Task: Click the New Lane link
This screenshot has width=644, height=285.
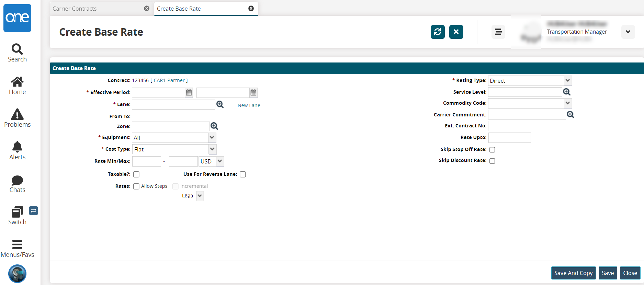Action: [x=249, y=105]
